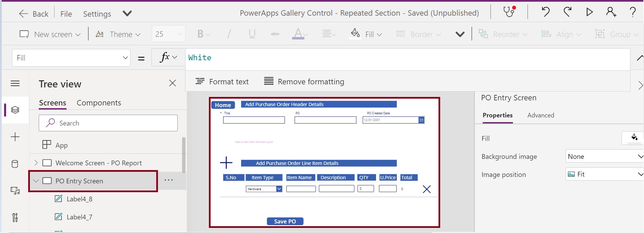The height and width of the screenshot is (233, 644).
Task: Toggle Strikethrough formatting
Action: point(275,34)
